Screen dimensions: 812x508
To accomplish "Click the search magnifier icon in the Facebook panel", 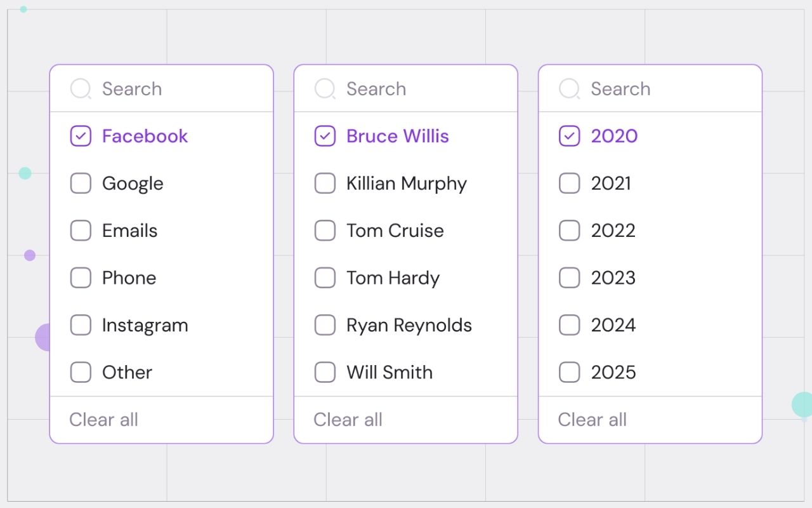I will tap(81, 89).
